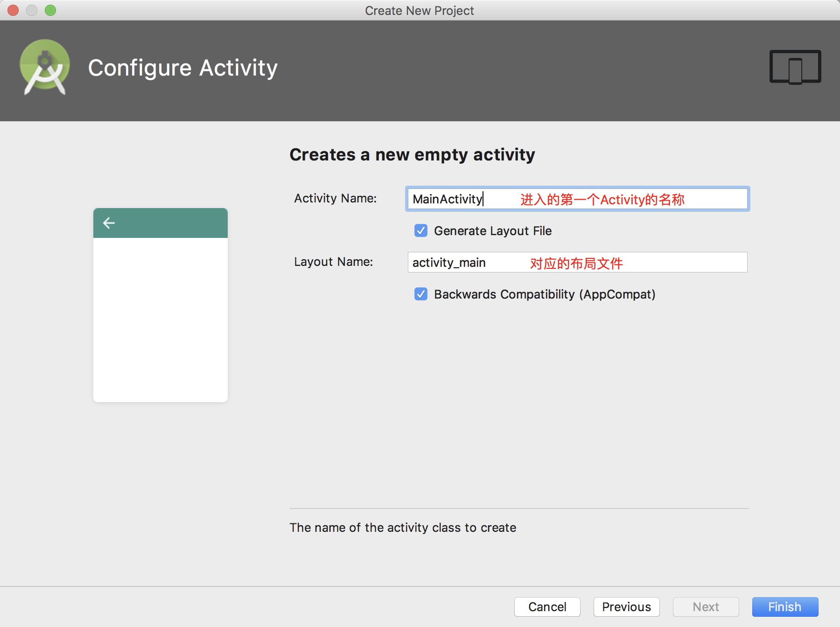Click the 'Layout Name:' label
The height and width of the screenshot is (627, 840).
point(334,262)
